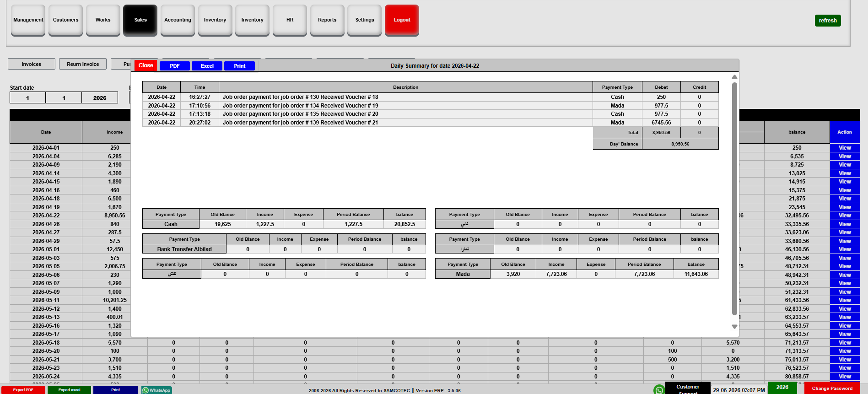
Task: View details for balance 46,130.56 row
Action: click(845, 249)
